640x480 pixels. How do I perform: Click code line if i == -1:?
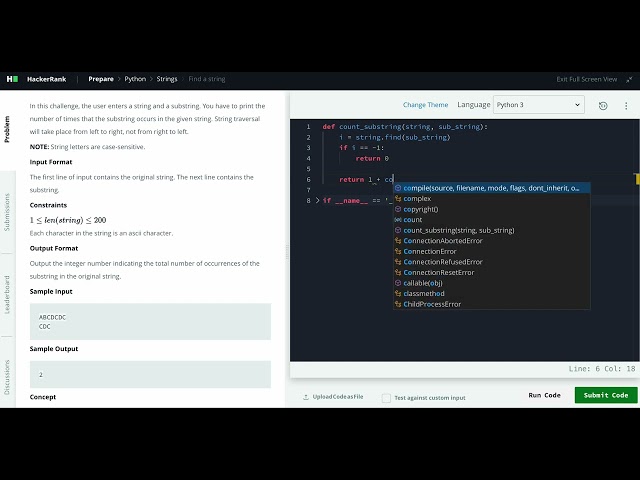point(362,148)
